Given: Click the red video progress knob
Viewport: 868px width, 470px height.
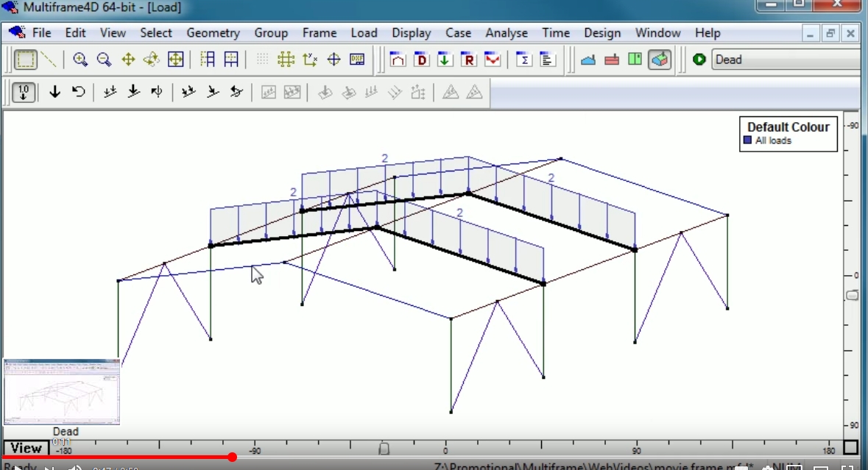Looking at the screenshot, I should pyautogui.click(x=232, y=457).
